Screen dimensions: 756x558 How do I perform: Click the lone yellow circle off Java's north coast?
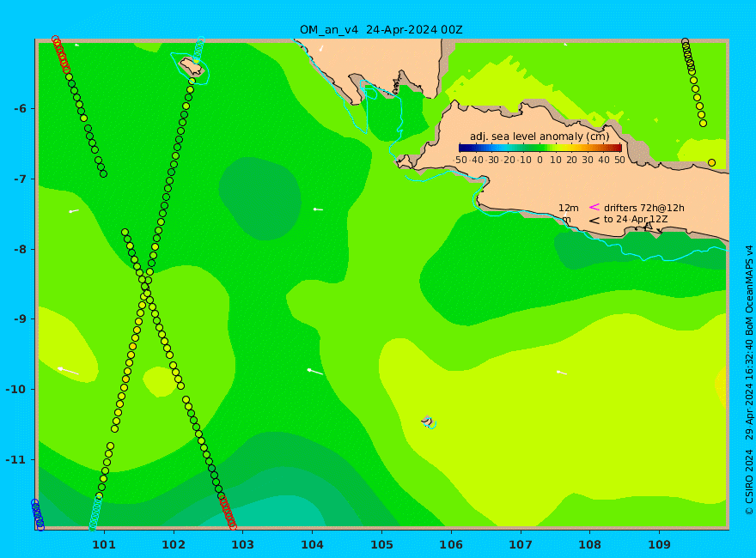711,163
